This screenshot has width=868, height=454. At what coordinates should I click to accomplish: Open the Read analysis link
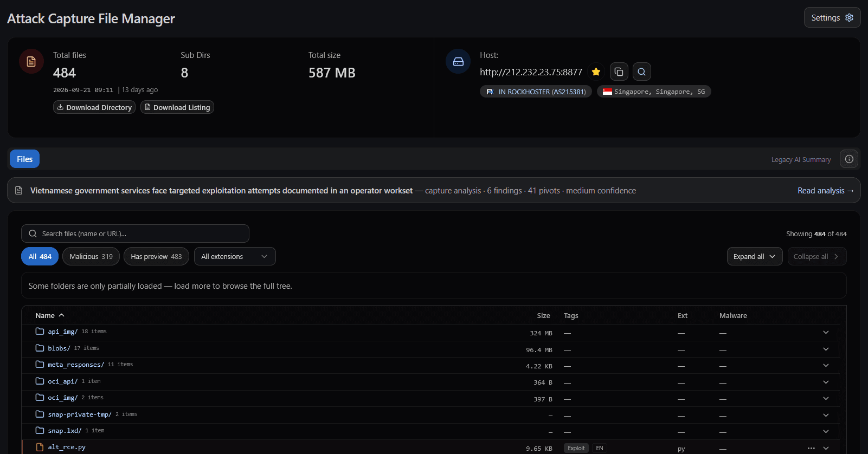point(825,191)
